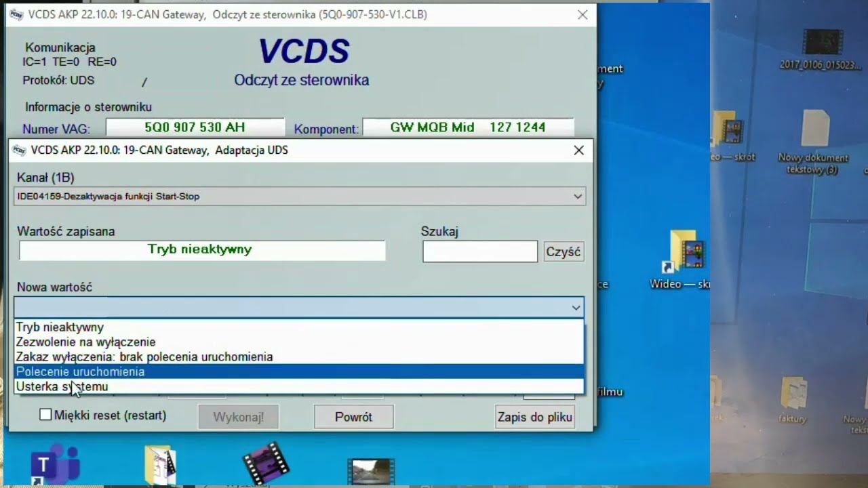This screenshot has width=868, height=488.
Task: Click the Czyść button next to search
Action: click(563, 251)
